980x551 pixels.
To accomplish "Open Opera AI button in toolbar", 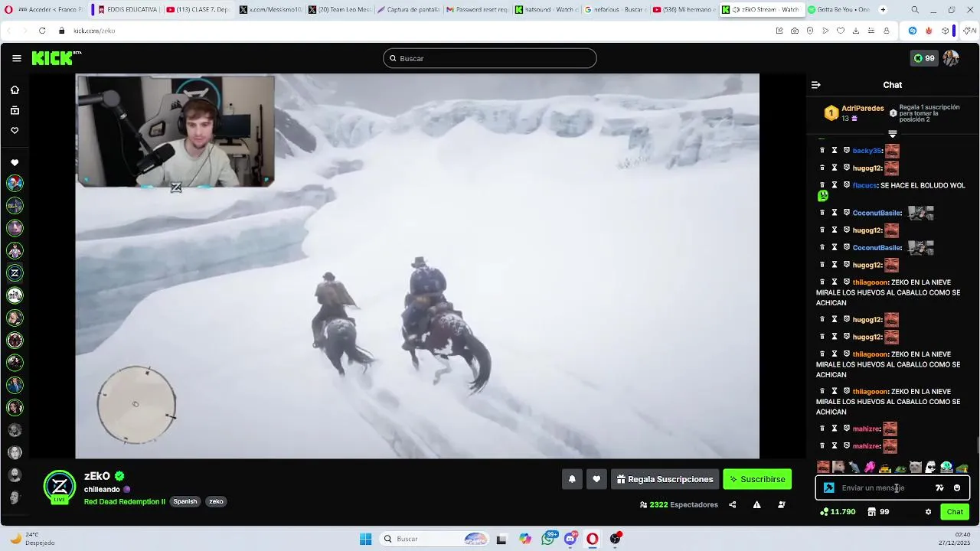I will click(x=970, y=31).
